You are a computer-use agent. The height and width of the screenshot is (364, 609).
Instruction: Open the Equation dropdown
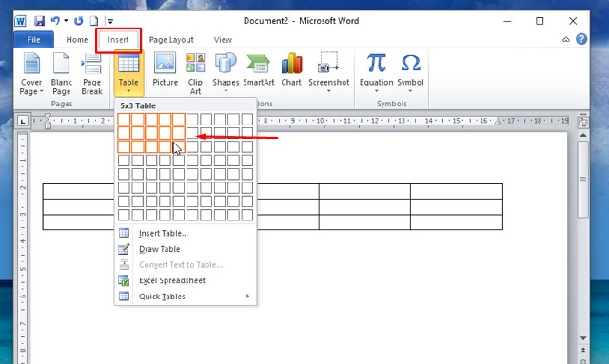[377, 74]
